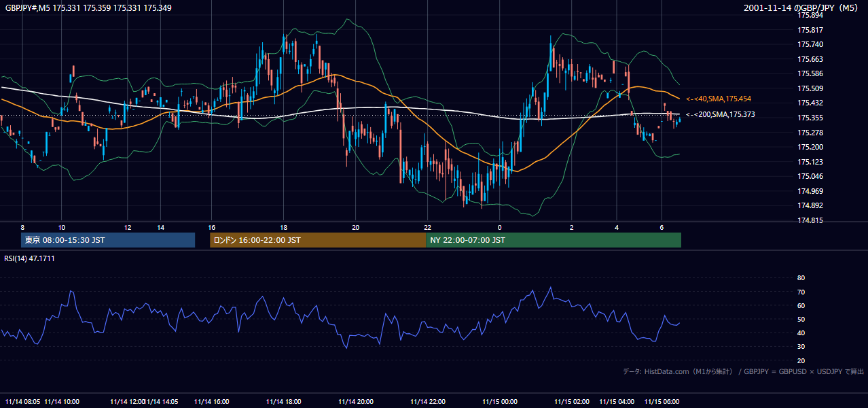Click the hour label 10 on time axis
This screenshot has height=408, width=868.
point(61,227)
